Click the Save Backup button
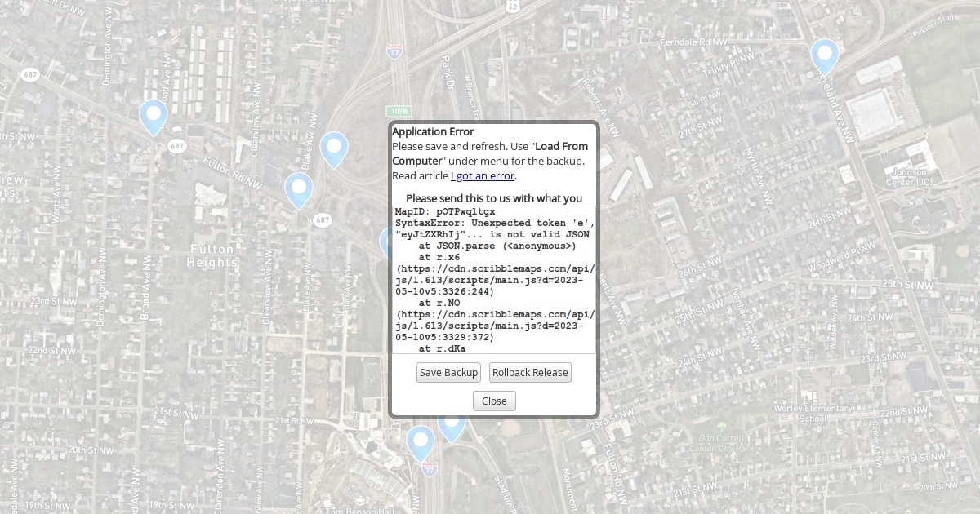Screen dimensions: 980x514 (x=448, y=372)
